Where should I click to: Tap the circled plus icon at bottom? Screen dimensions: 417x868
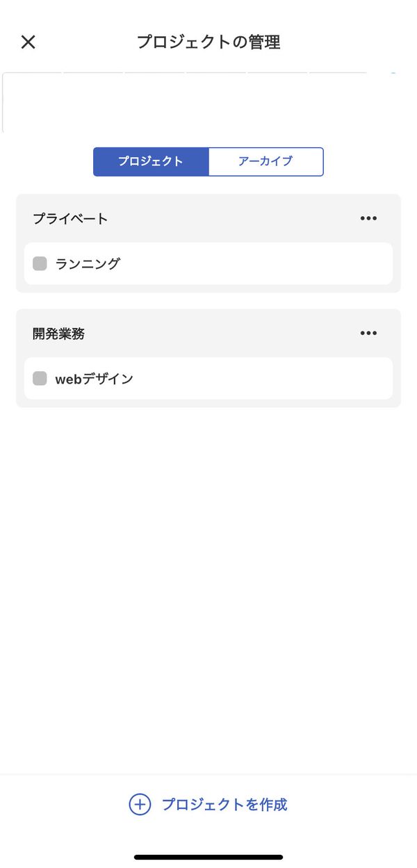pyautogui.click(x=140, y=804)
